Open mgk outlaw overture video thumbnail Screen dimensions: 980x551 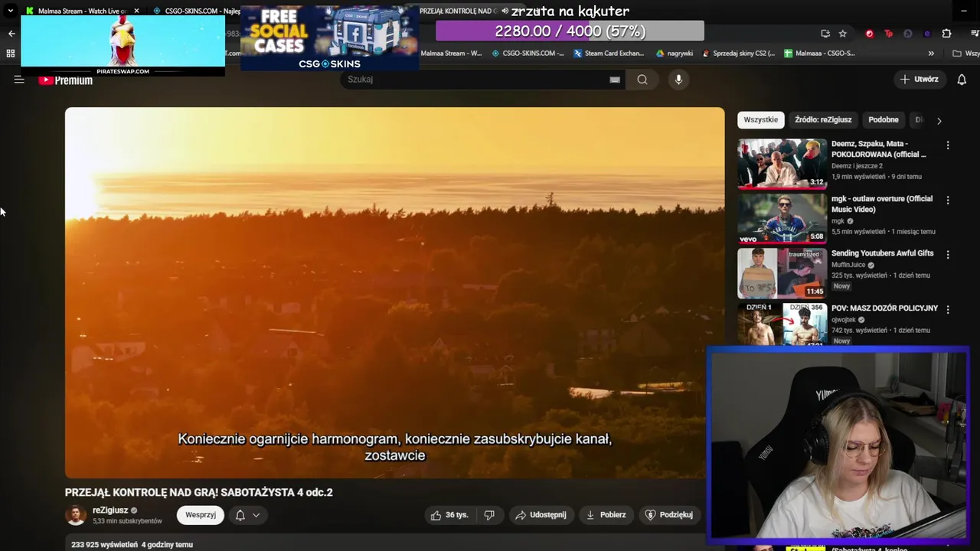click(x=782, y=218)
